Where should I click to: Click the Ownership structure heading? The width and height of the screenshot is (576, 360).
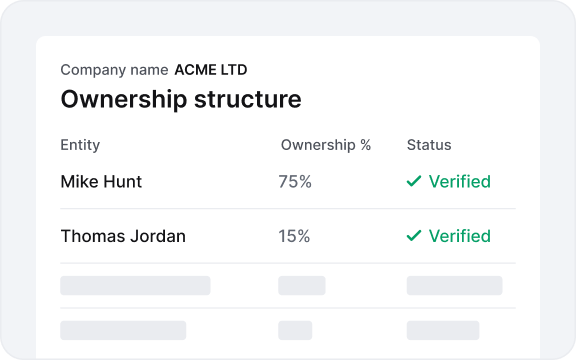[181, 99]
